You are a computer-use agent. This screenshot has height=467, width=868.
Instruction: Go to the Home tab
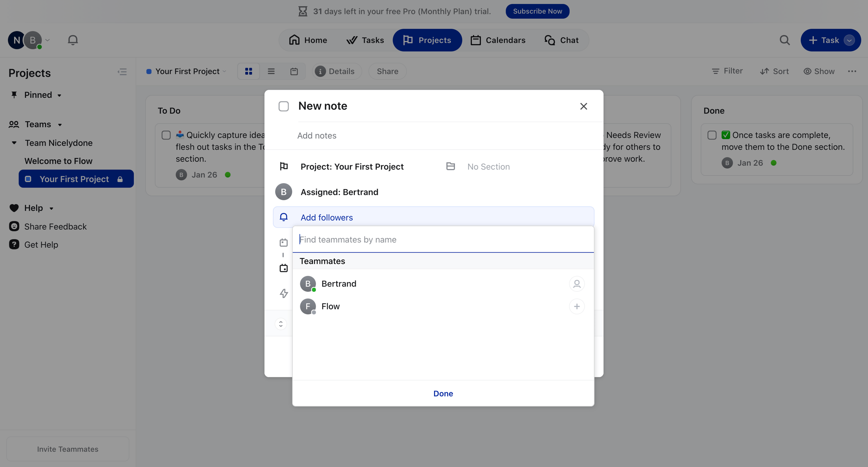(308, 40)
